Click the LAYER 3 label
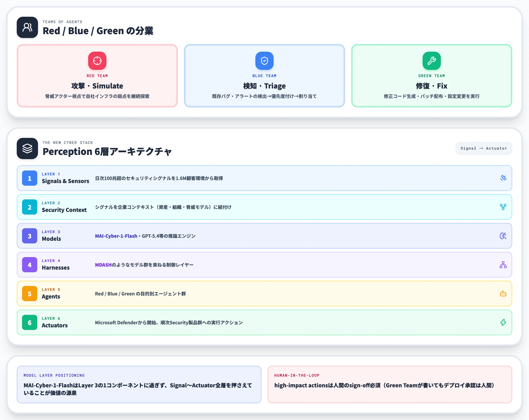 [51, 232]
